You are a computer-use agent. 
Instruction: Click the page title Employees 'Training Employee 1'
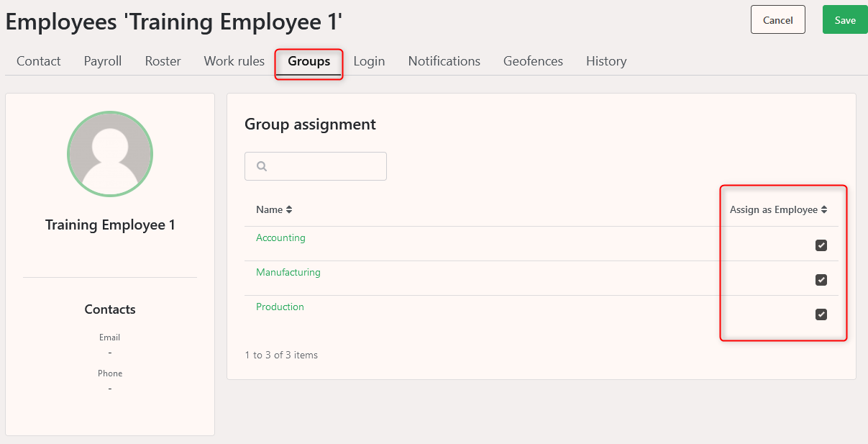pyautogui.click(x=174, y=22)
